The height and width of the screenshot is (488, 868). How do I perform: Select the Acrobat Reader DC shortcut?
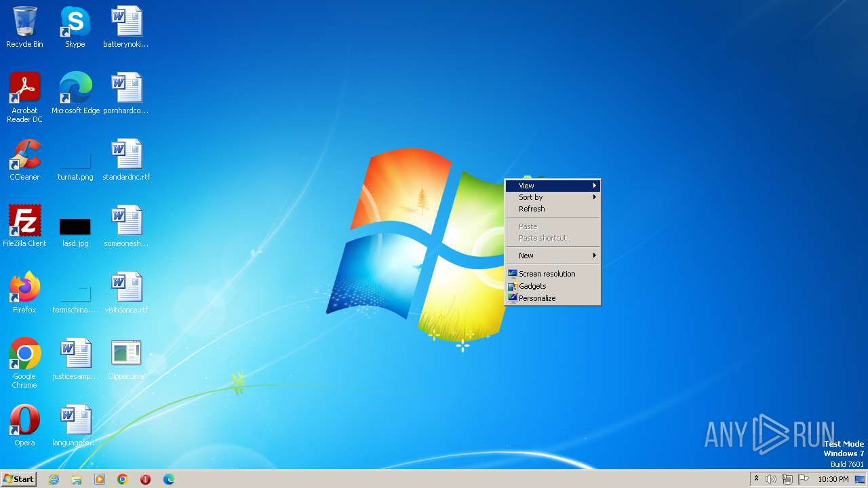(x=24, y=97)
